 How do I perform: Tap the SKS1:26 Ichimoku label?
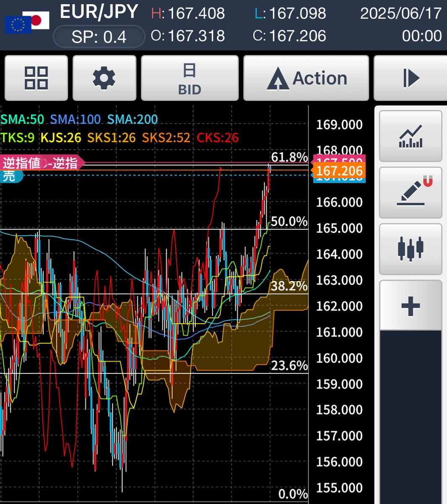111,137
